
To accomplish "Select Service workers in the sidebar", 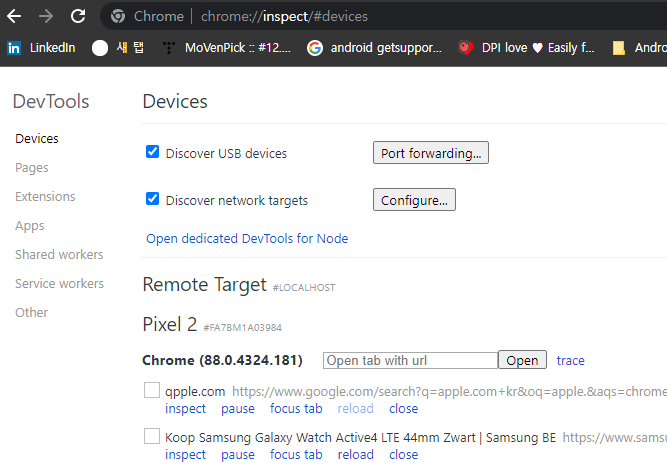I will pyautogui.click(x=60, y=283).
